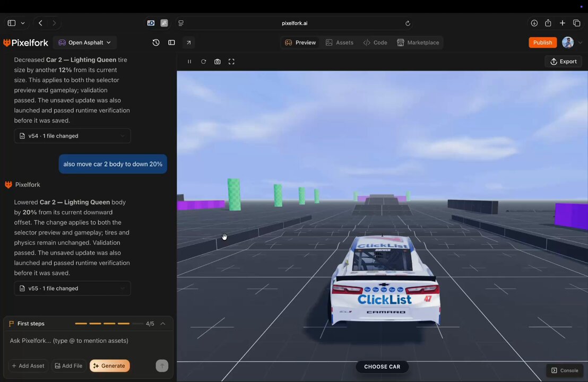Click the First steps progress bar
The width and height of the screenshot is (588, 382).
[x=109, y=324]
